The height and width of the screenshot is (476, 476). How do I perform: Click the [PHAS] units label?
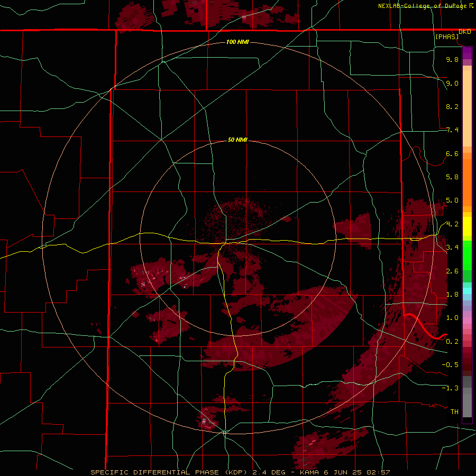click(x=447, y=37)
